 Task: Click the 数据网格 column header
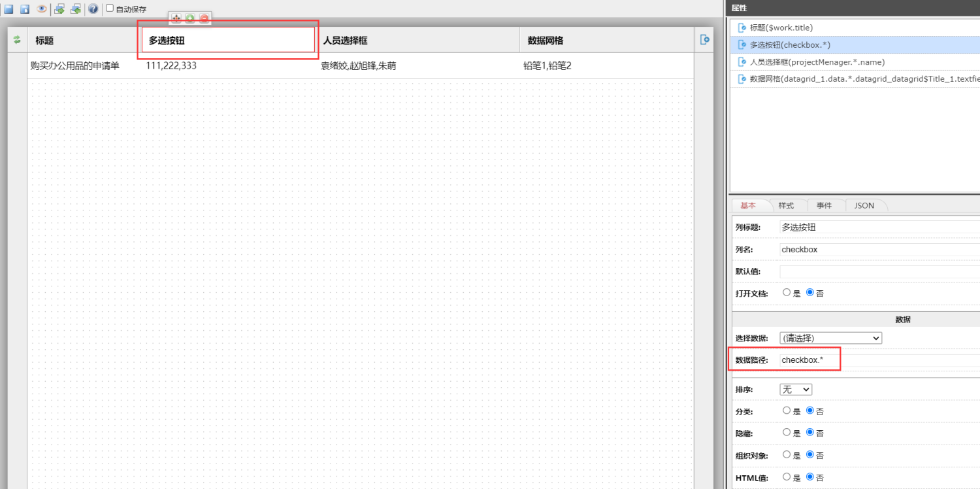coord(546,41)
